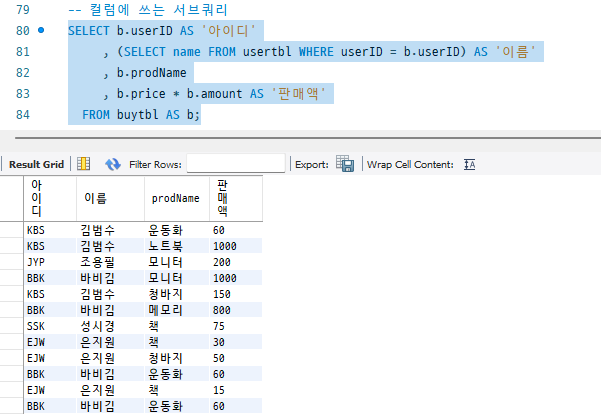Select the cell with value 150
This screenshot has width=601, height=420.
pos(236,294)
